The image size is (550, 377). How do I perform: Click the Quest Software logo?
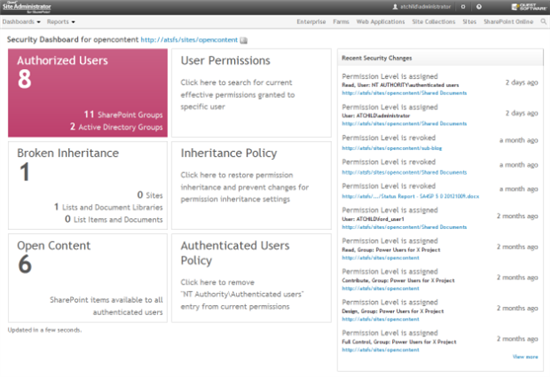pos(529,7)
